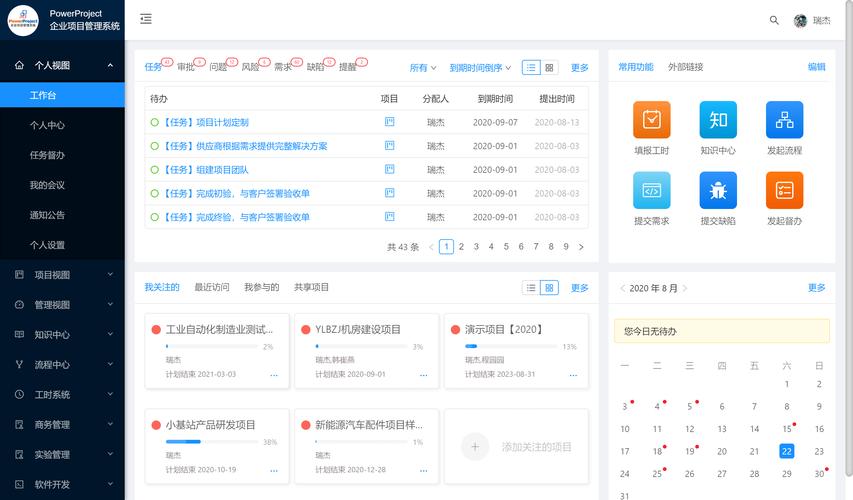Open the user avatar menu
The image size is (853, 500).
coord(800,21)
